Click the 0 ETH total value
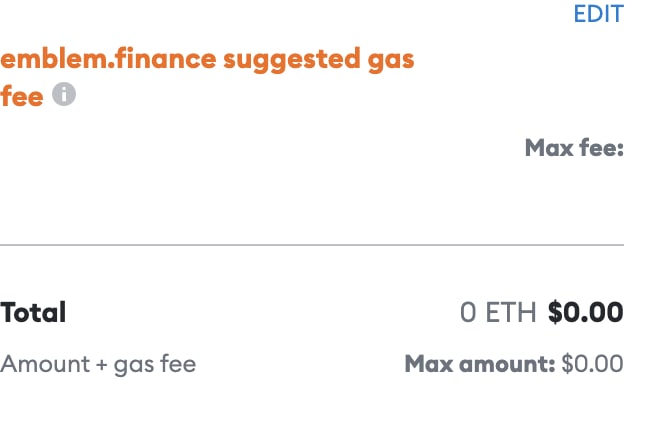This screenshot has width=652, height=440. tap(498, 312)
